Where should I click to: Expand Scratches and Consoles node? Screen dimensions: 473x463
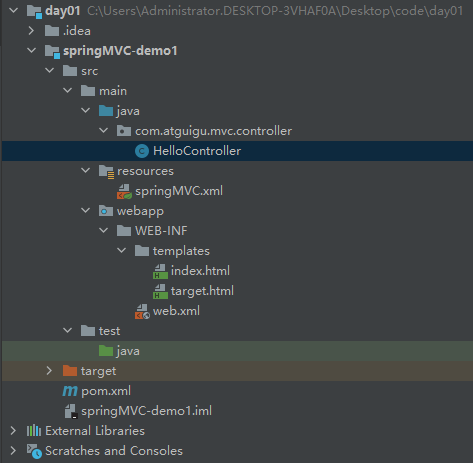(x=13, y=451)
